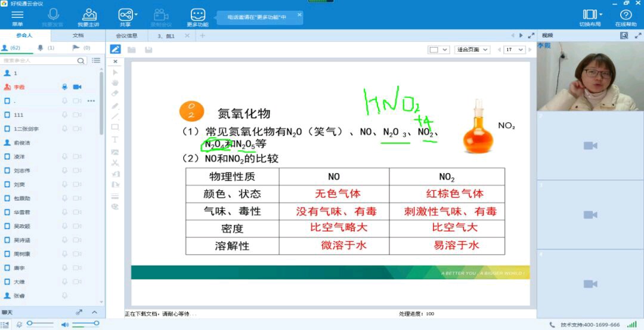This screenshot has height=330, width=644.
Task: Toggle 李霞's microphone icon
Action: point(64,87)
